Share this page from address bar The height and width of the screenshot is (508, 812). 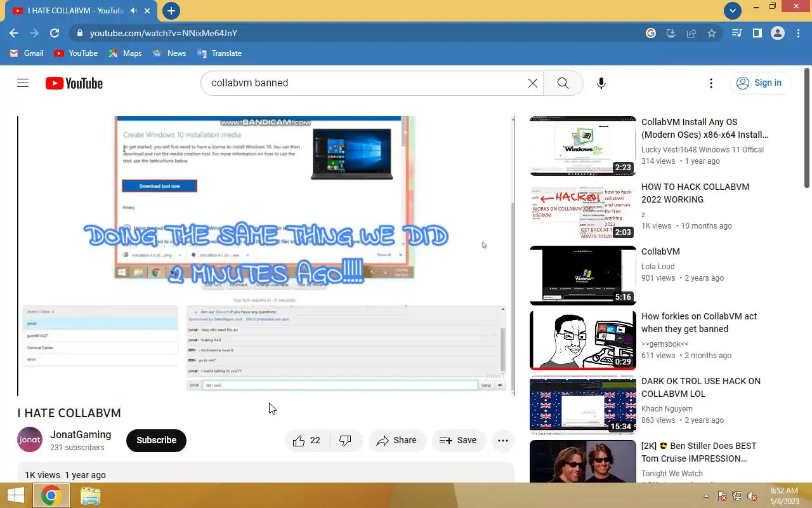click(x=691, y=33)
